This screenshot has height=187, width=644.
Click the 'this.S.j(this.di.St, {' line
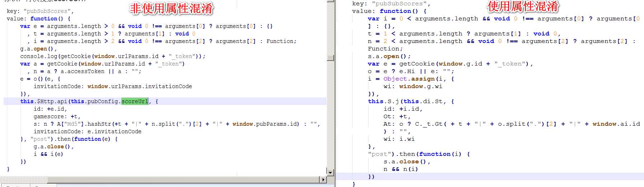tap(411, 101)
